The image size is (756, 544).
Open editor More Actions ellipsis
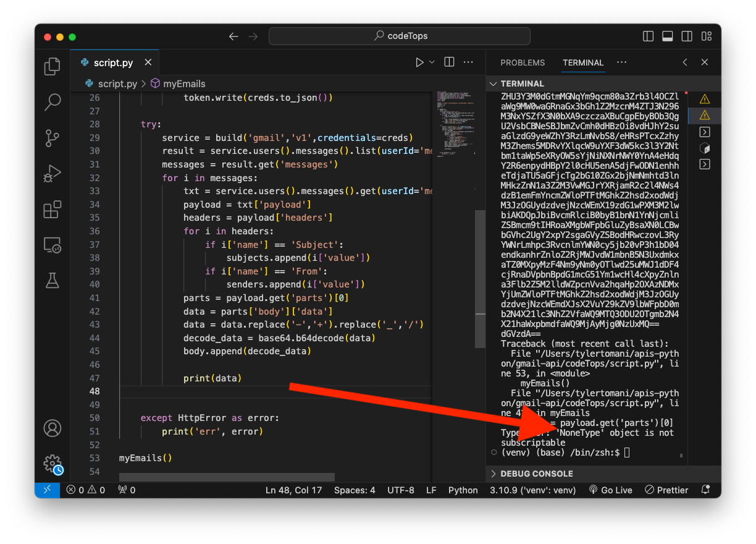pos(468,62)
